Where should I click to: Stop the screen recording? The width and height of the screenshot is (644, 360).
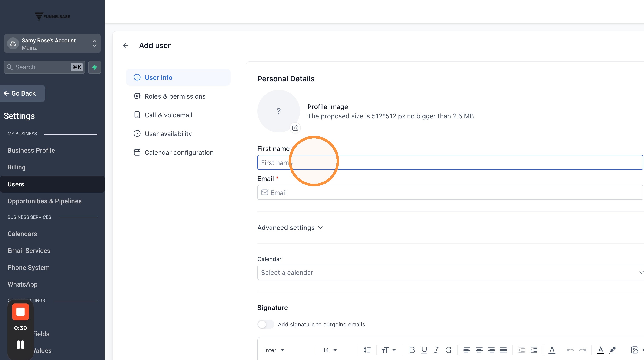point(20,312)
